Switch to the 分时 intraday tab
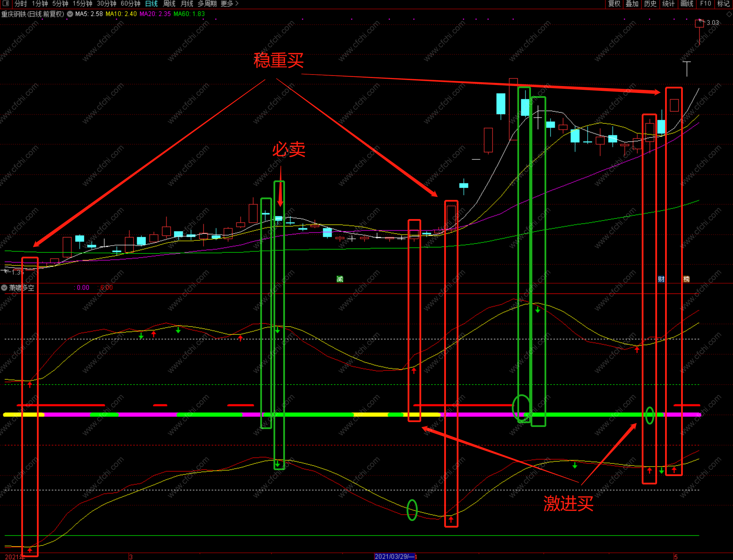 tap(21, 3)
